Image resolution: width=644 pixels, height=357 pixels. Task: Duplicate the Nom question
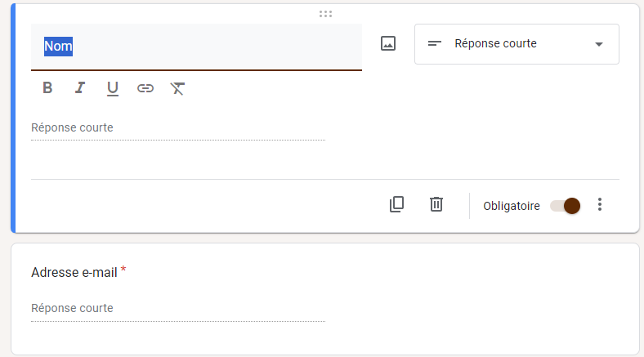[397, 204]
